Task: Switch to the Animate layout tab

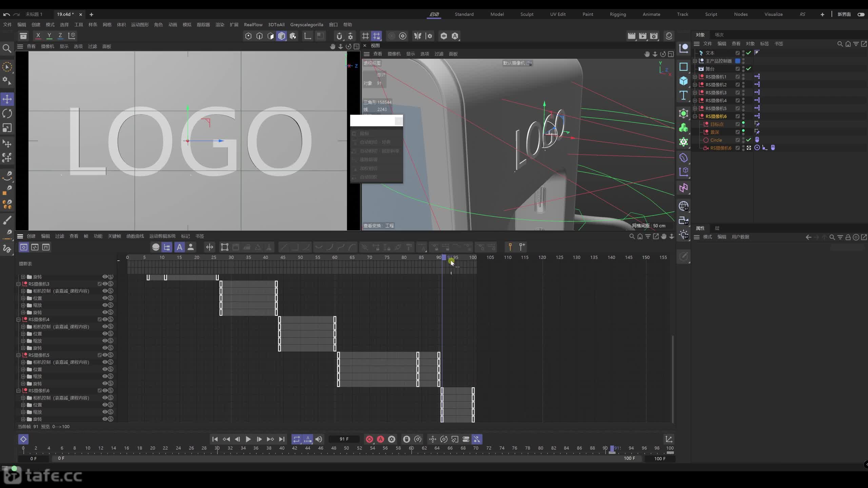Action: (651, 14)
